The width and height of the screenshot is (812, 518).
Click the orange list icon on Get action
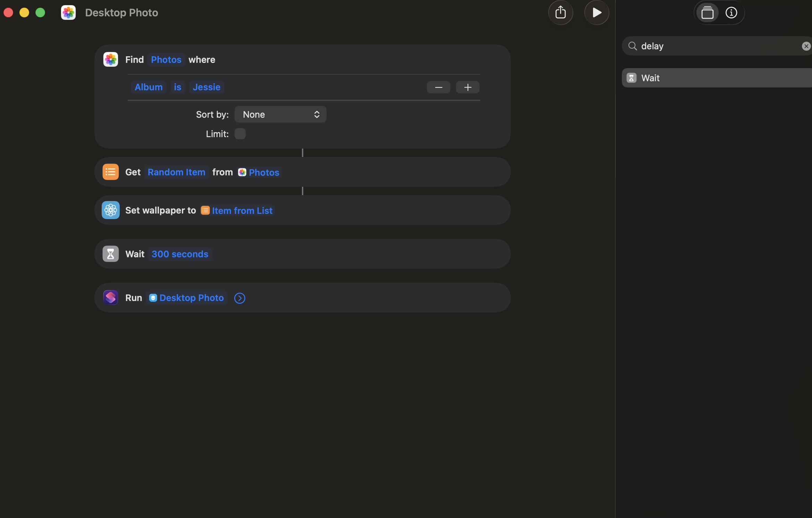click(111, 172)
